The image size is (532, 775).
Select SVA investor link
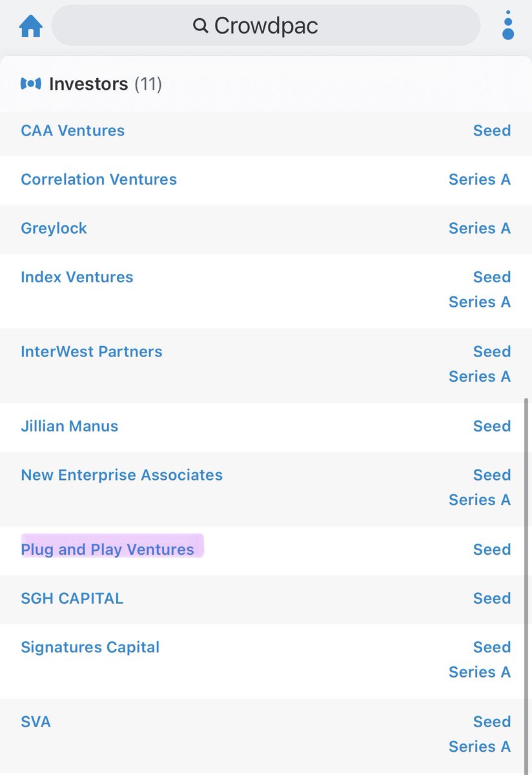pyautogui.click(x=36, y=722)
